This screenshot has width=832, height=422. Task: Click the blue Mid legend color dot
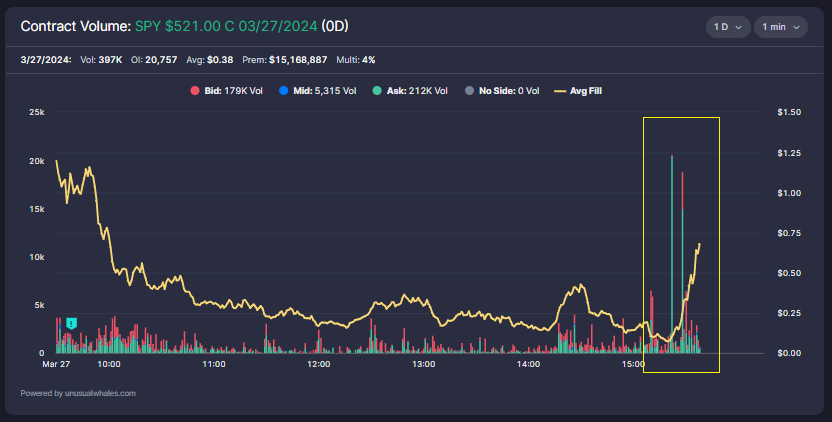[283, 91]
